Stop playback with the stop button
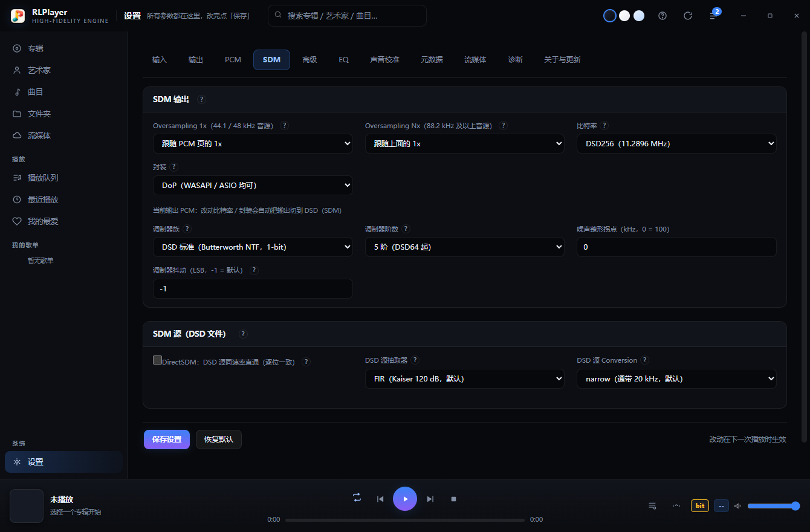Image resolution: width=810 pixels, height=532 pixels. [x=453, y=499]
